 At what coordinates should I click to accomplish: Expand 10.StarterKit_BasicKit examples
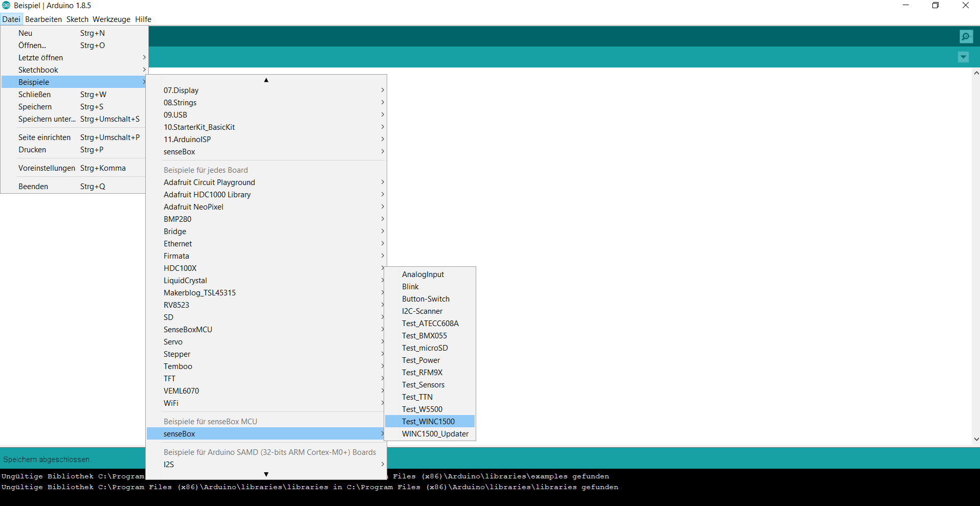[266, 127]
